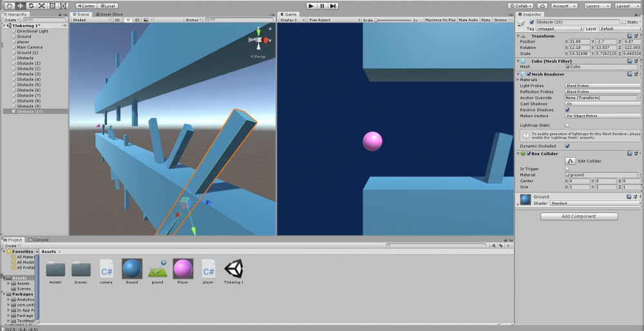Click the scene orientation gizmo
Screen dimensions: 644x331
coord(259,40)
